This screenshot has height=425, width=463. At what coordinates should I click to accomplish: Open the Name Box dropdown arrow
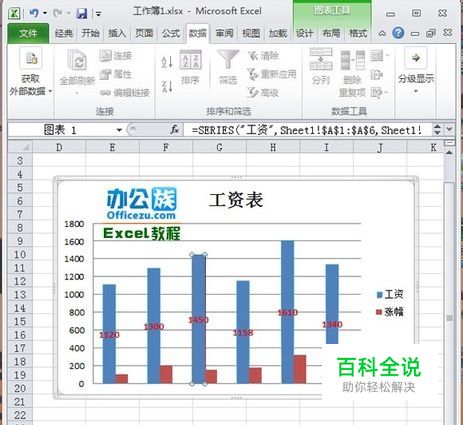click(x=119, y=130)
